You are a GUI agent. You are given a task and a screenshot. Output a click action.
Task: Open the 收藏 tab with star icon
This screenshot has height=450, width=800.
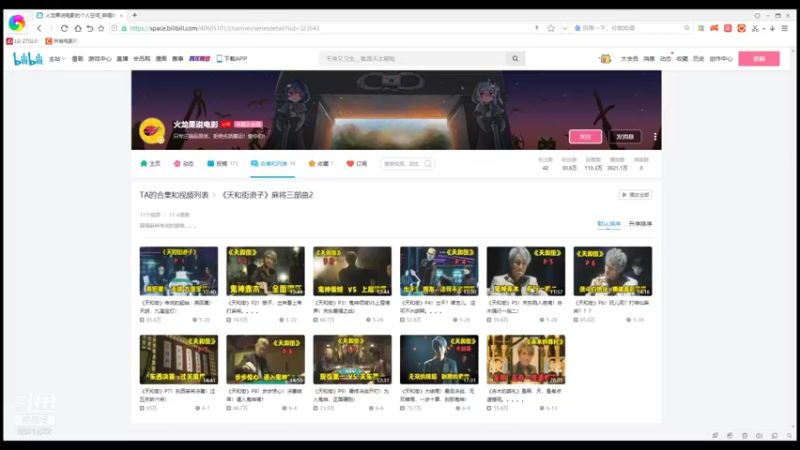pyautogui.click(x=321, y=164)
